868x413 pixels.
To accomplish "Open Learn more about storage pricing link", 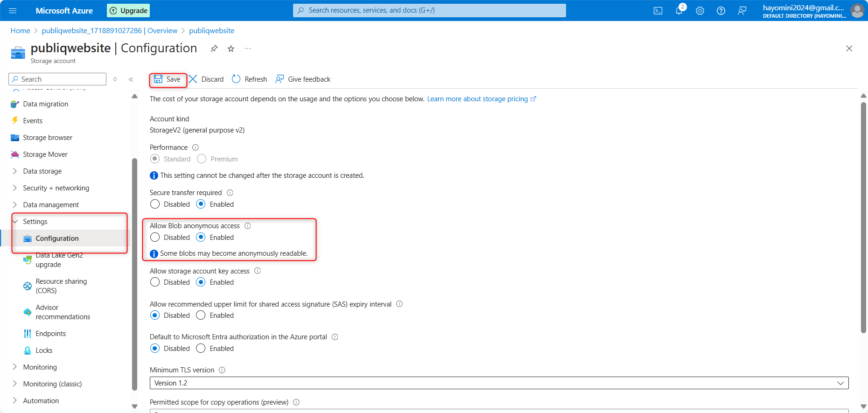I will [482, 99].
